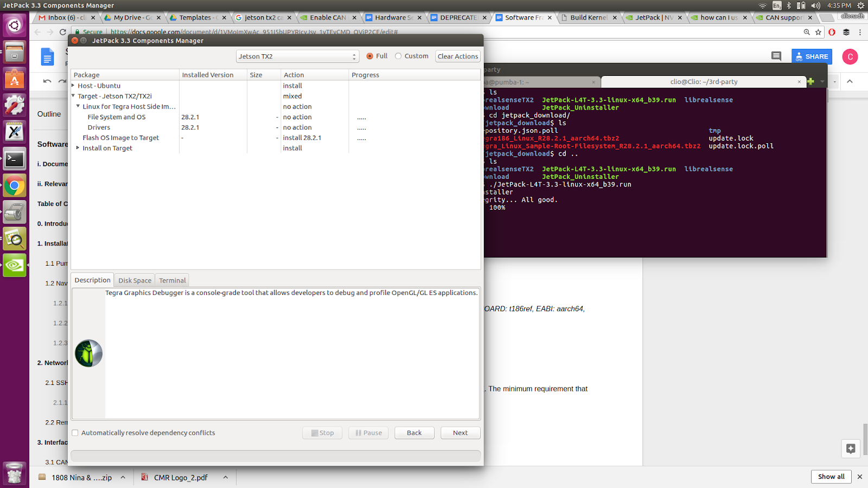Select the File System and OS row
Viewport: 868px width, 488px height.
(276, 117)
